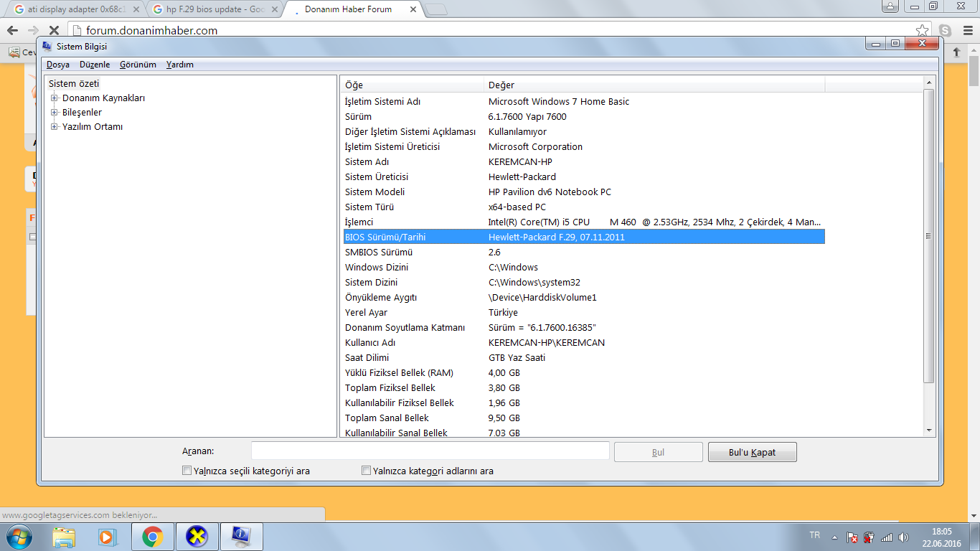Click the details list scroll-down arrow
Image resolution: width=980 pixels, height=551 pixels.
coord(929,430)
